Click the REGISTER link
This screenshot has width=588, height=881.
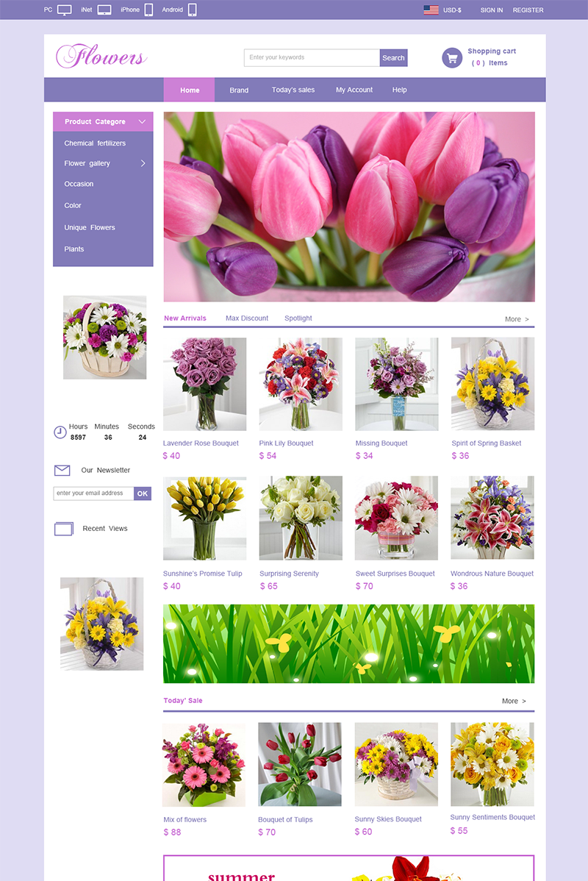528,10
